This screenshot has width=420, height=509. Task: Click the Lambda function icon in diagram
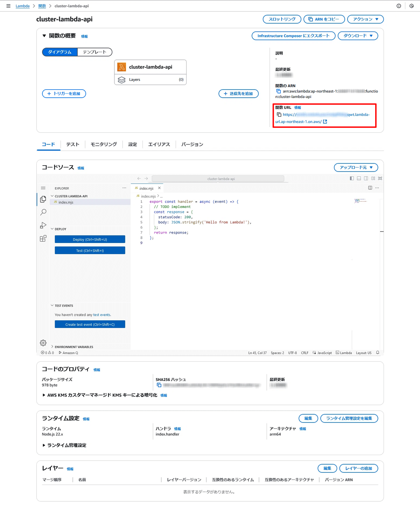click(121, 67)
